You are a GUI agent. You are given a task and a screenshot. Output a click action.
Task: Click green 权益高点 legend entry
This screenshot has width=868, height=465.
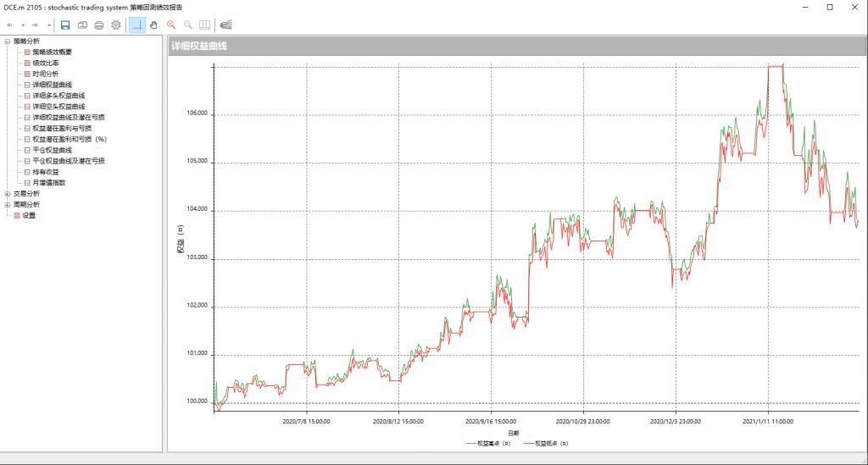pos(488,444)
